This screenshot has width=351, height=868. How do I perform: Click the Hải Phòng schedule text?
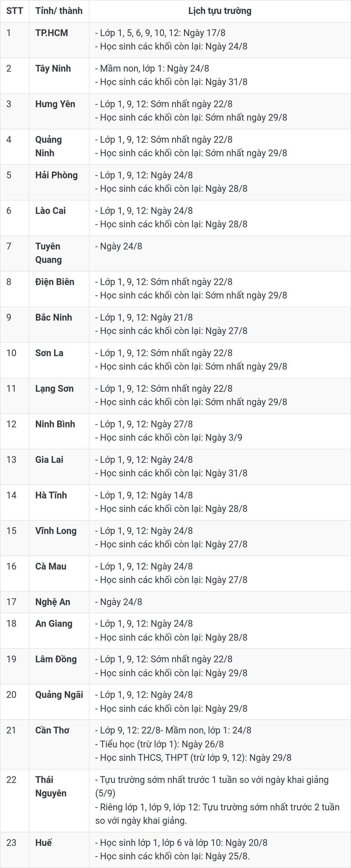(171, 182)
